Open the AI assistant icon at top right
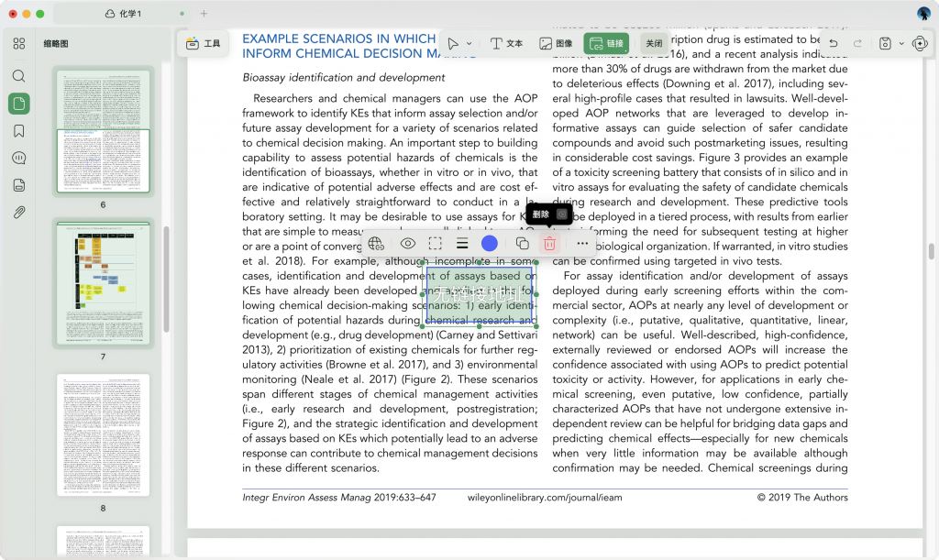 pyautogui.click(x=920, y=44)
